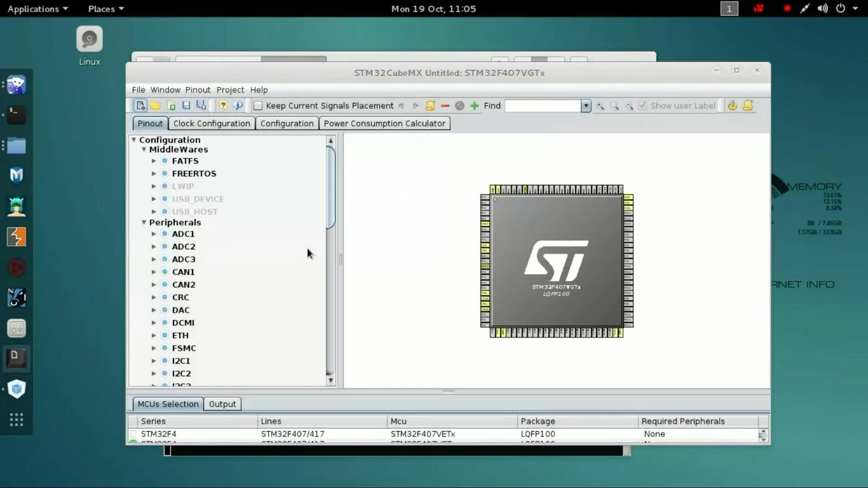Click inside the Find input field
The width and height of the screenshot is (868, 488).
[542, 106]
